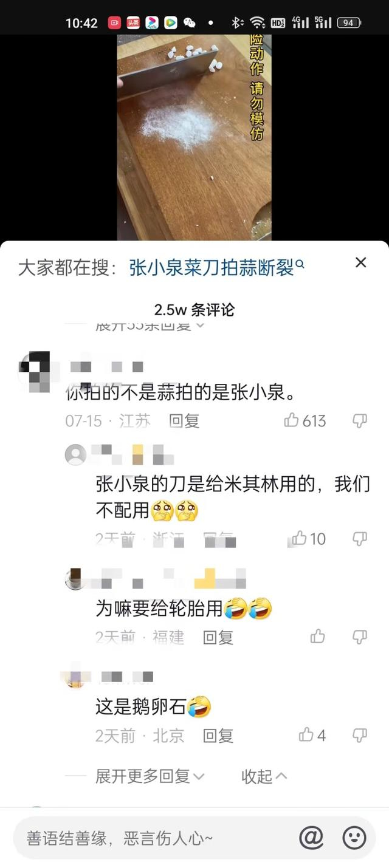The height and width of the screenshot is (868, 389).
Task: Reply to the 江苏 comment
Action: pos(184,420)
